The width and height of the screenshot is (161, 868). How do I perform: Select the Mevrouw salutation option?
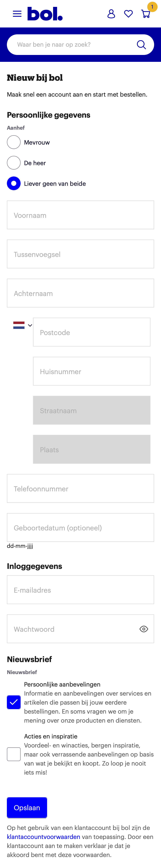pyautogui.click(x=13, y=142)
